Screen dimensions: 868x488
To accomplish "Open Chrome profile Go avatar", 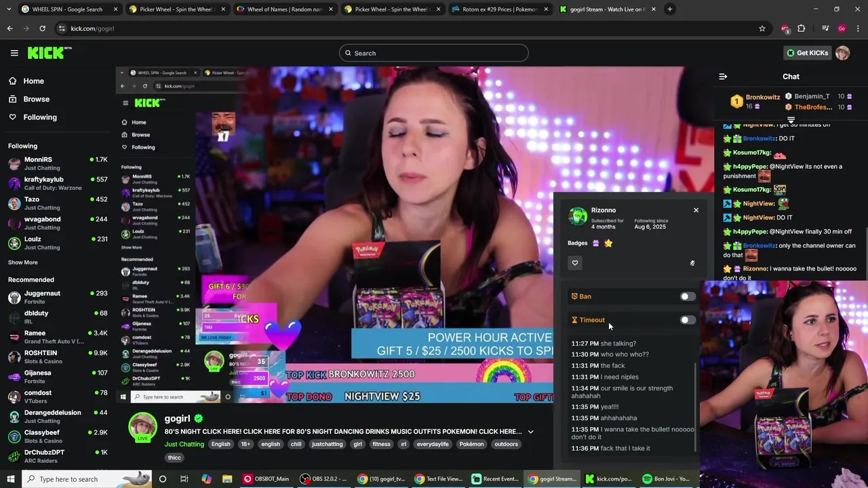I will pos(842,28).
